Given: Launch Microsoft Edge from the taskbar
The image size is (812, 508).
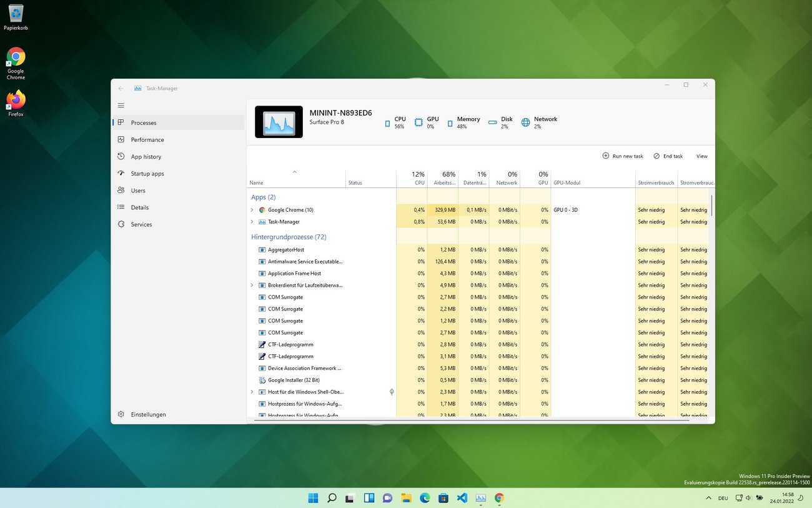Looking at the screenshot, I should coord(425,498).
